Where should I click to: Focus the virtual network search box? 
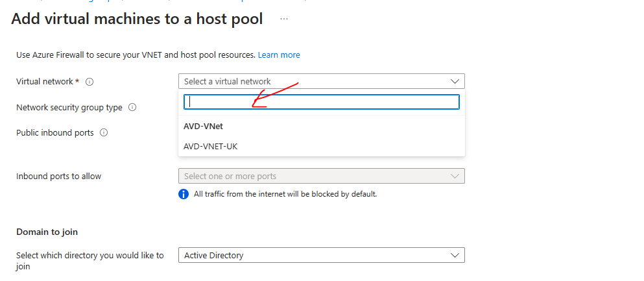pos(321,102)
